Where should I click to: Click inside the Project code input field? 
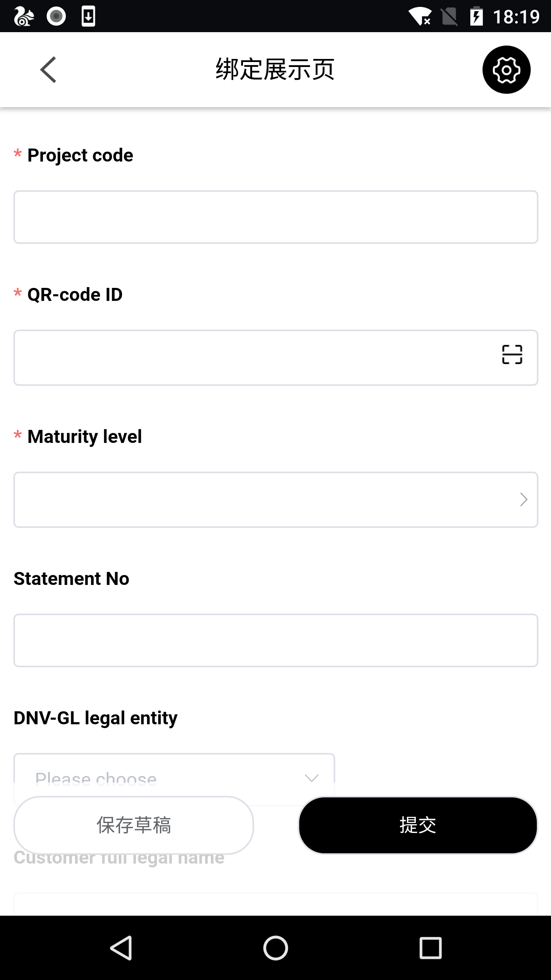[275, 216]
